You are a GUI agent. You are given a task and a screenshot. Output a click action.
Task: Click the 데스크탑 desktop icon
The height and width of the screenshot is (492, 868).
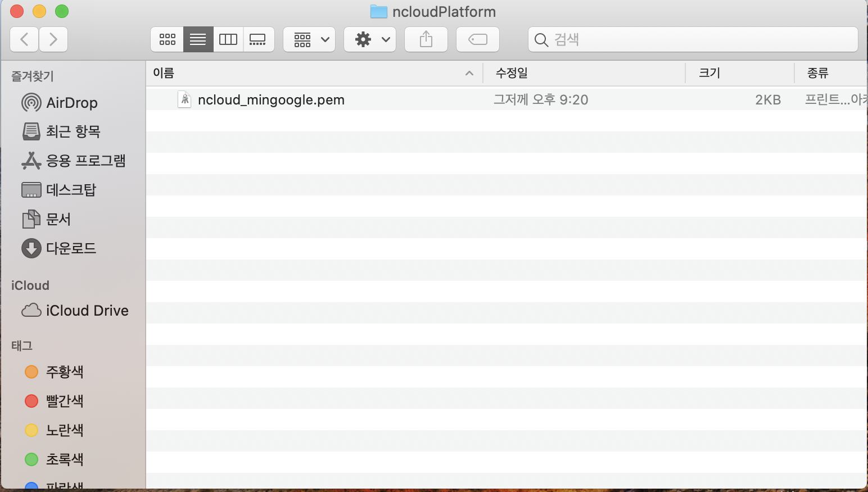click(31, 190)
